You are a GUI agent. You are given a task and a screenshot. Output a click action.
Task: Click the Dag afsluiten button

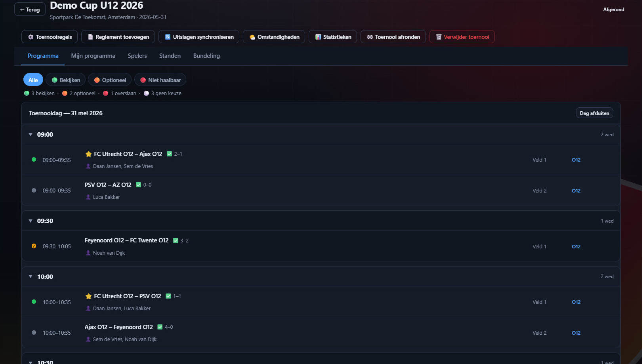pyautogui.click(x=594, y=113)
